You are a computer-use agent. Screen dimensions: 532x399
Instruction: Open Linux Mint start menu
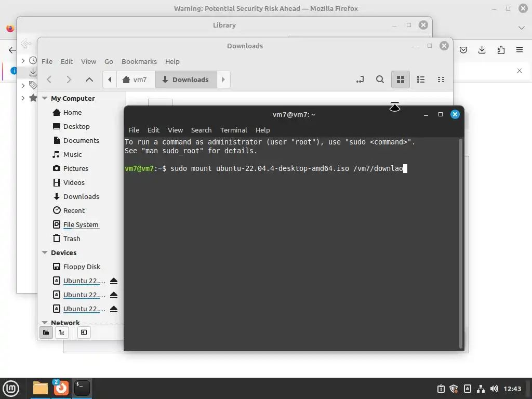[11, 388]
